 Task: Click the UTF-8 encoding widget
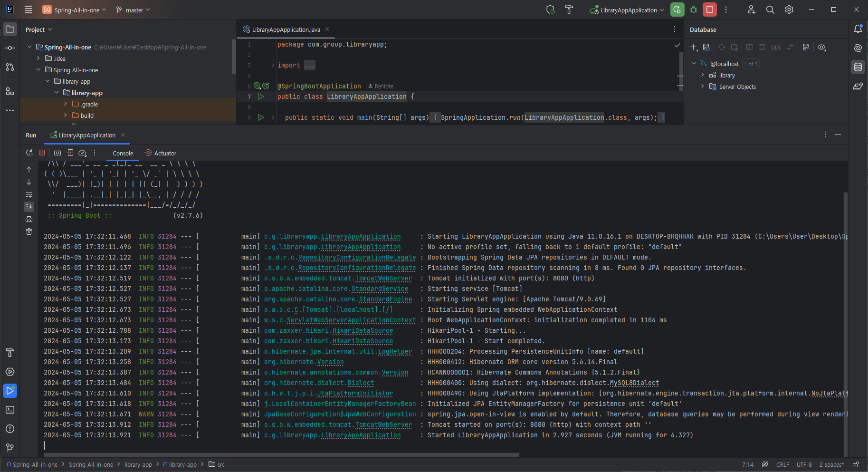804,465
